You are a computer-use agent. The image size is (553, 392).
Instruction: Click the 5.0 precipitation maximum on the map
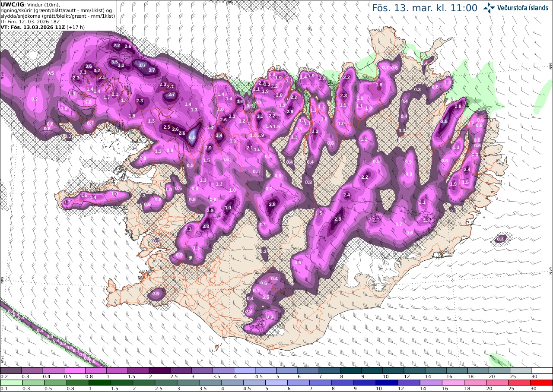point(192,137)
